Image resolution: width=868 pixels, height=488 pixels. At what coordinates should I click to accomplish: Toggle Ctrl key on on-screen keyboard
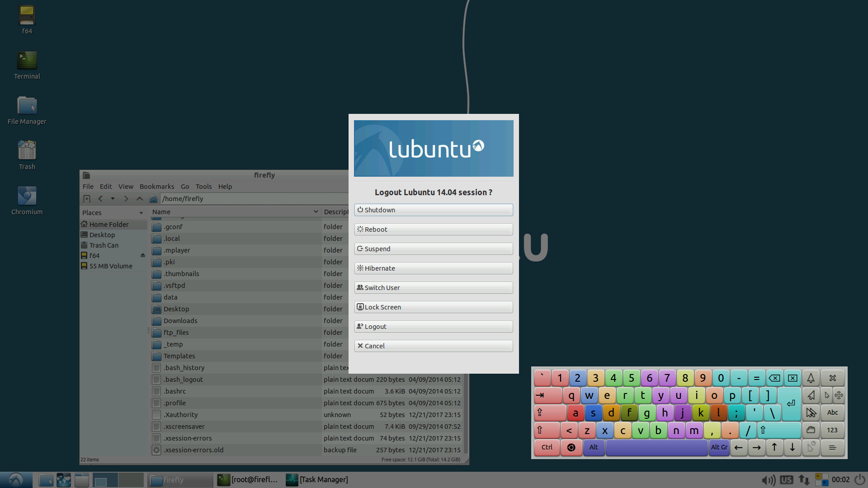point(547,447)
